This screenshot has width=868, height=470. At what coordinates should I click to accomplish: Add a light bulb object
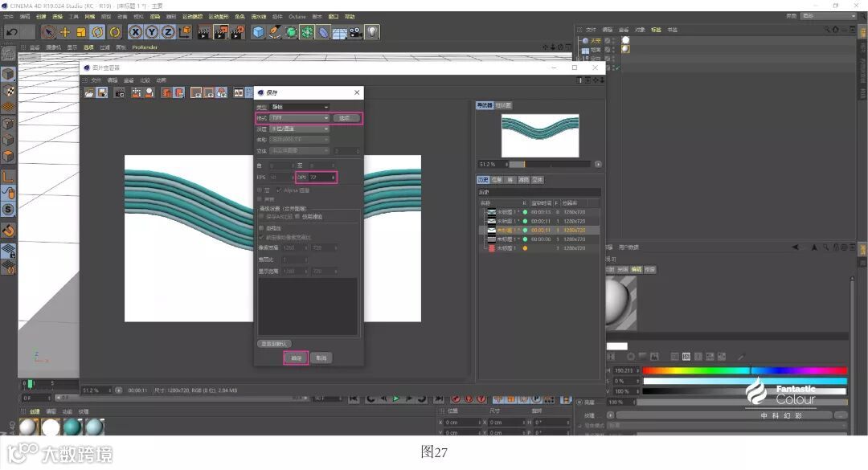click(x=372, y=32)
